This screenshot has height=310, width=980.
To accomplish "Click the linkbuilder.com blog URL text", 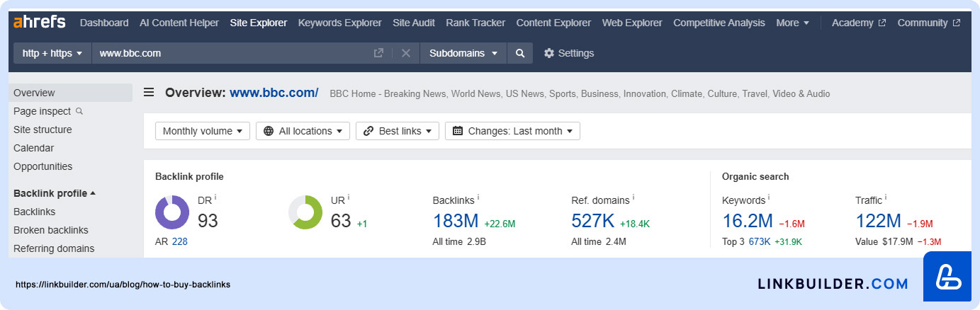I will coord(123,285).
